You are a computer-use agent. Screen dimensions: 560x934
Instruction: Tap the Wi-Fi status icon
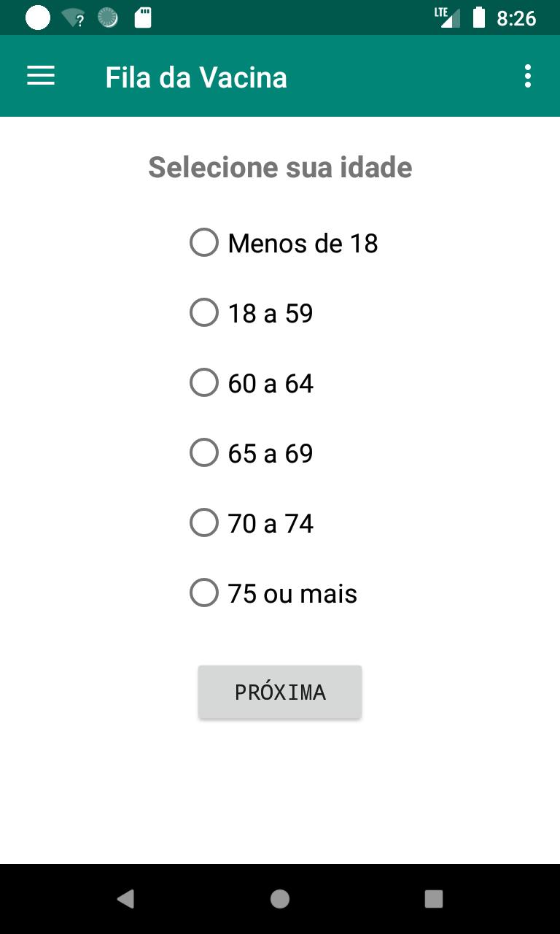click(73, 18)
